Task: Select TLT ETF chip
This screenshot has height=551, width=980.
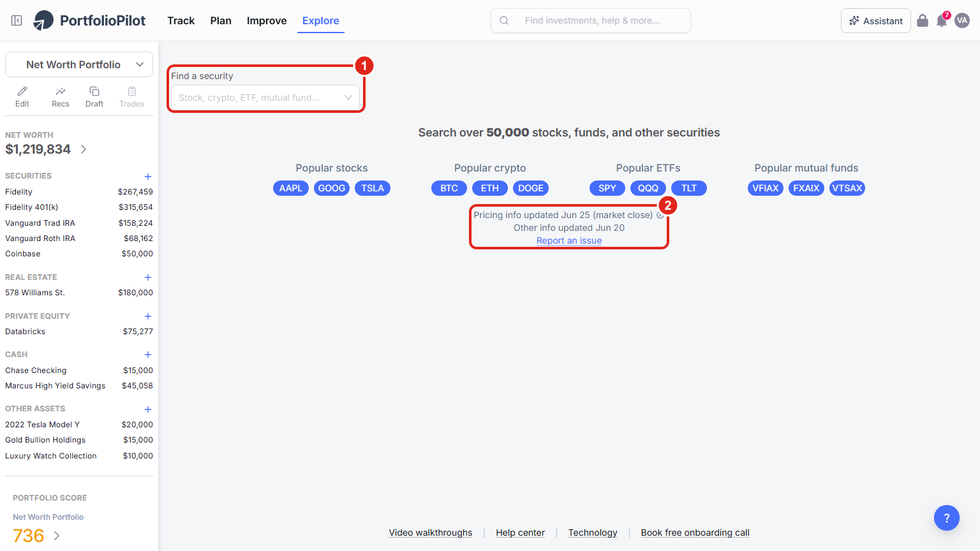Action: point(689,188)
